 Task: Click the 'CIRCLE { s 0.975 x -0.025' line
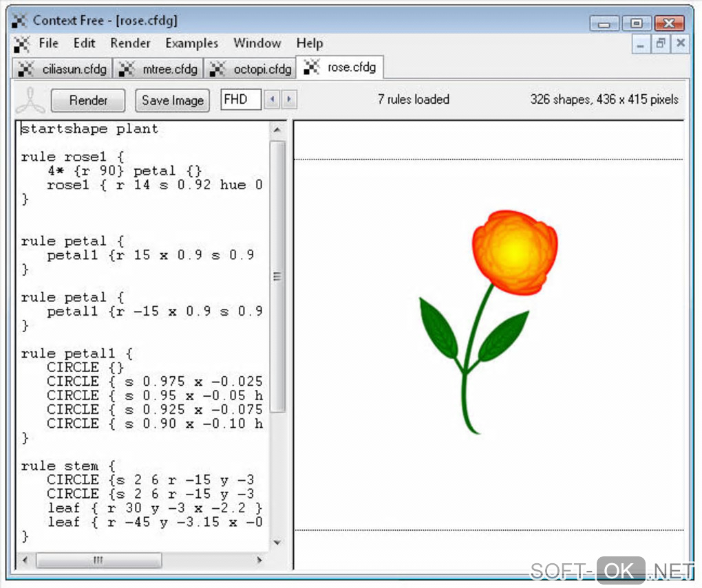[155, 382]
